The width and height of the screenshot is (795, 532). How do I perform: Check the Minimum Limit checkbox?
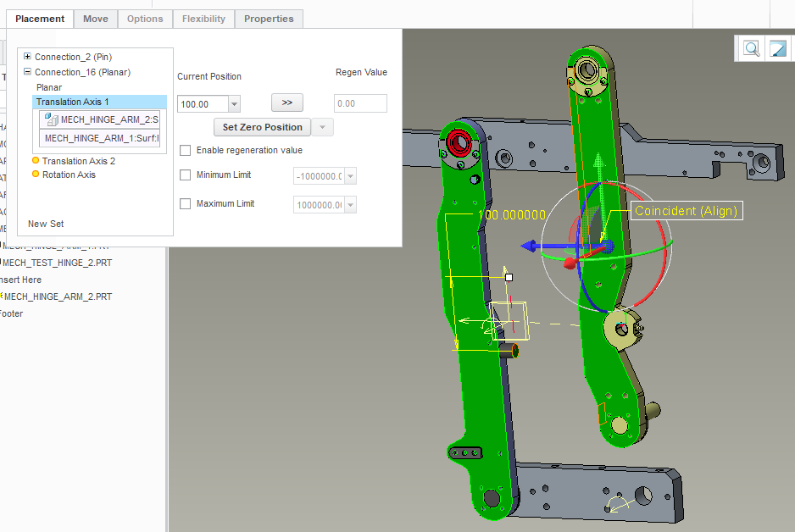tap(186, 175)
